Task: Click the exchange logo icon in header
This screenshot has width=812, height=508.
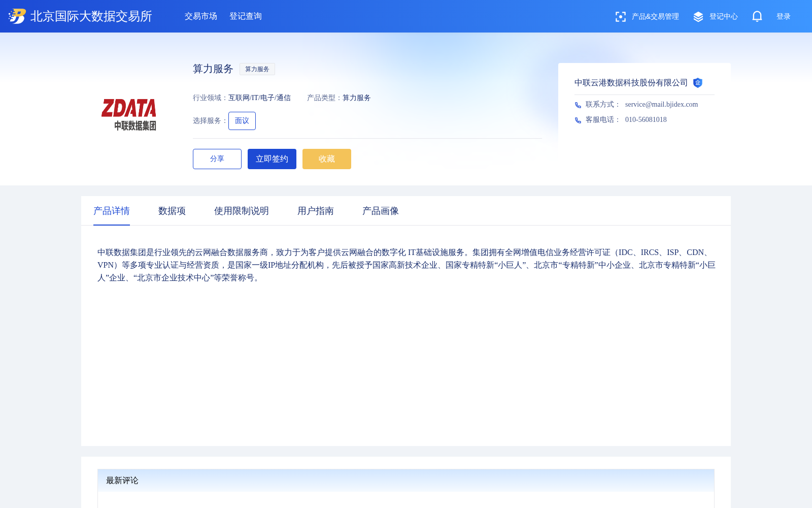Action: pos(17,16)
